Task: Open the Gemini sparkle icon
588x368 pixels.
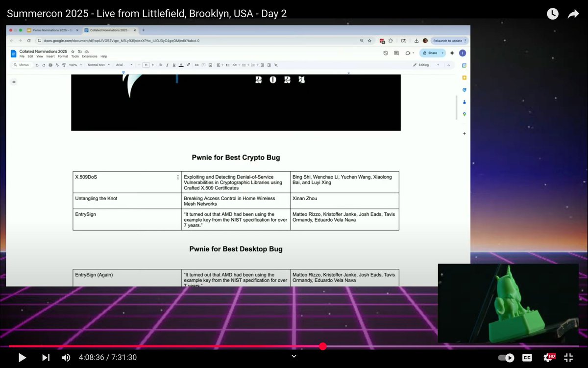Action: [452, 53]
